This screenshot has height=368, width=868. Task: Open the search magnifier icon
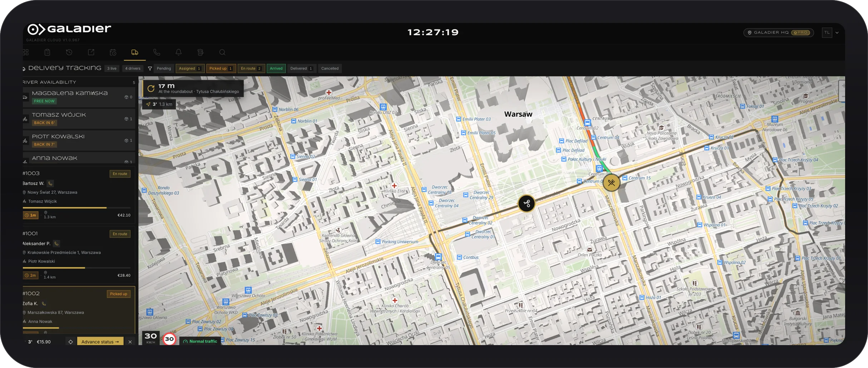pyautogui.click(x=222, y=52)
